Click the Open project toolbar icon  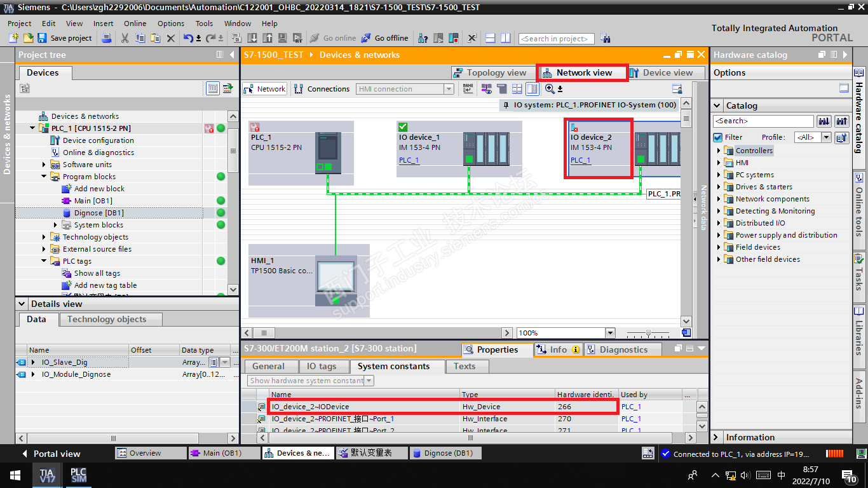28,38
